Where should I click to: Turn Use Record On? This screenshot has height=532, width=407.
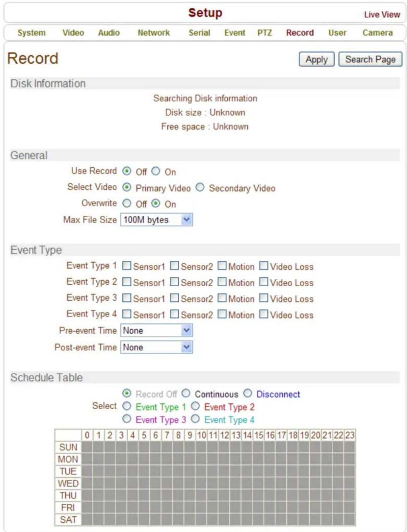(156, 171)
